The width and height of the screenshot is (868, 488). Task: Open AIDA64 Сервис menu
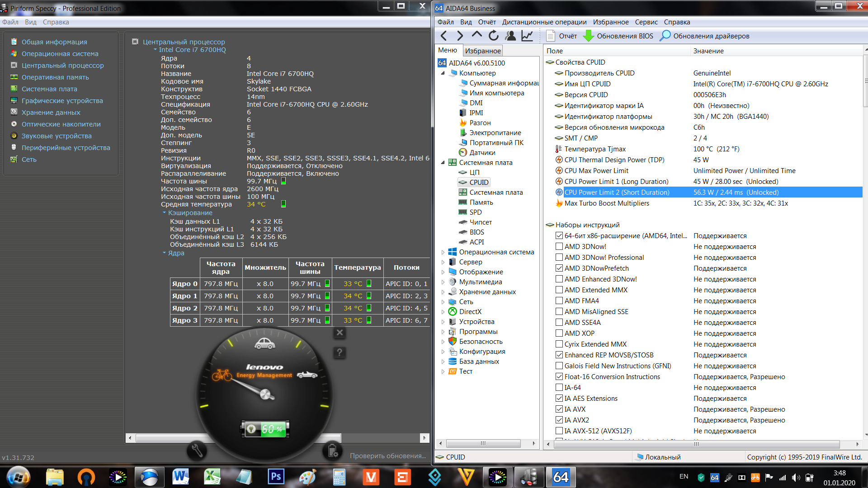click(x=646, y=22)
